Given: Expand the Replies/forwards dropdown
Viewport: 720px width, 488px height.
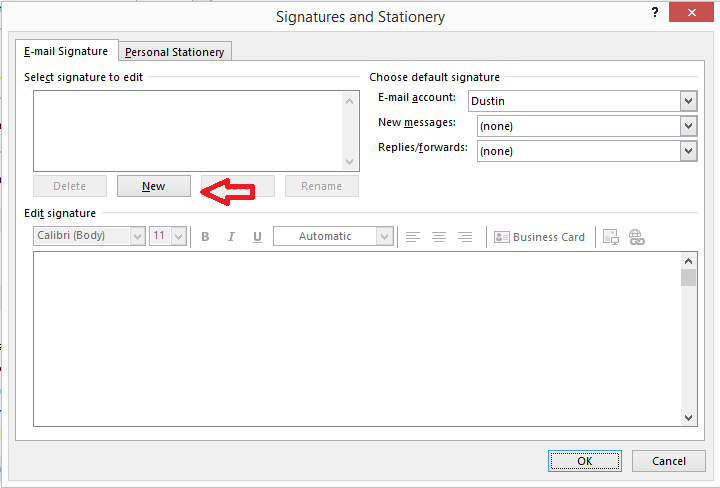Looking at the screenshot, I should pos(688,151).
